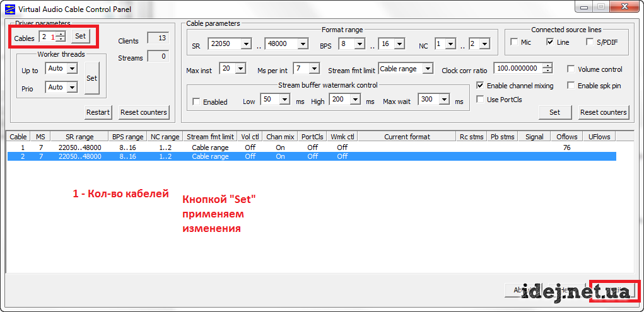This screenshot has width=644, height=312.
Task: Click the Streams count 0 field
Action: 158,56
